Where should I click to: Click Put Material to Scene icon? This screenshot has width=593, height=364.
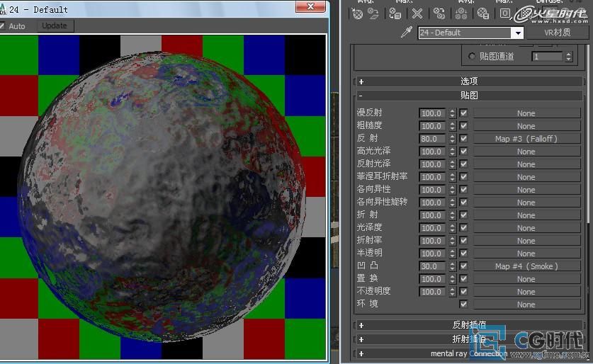pos(373,14)
